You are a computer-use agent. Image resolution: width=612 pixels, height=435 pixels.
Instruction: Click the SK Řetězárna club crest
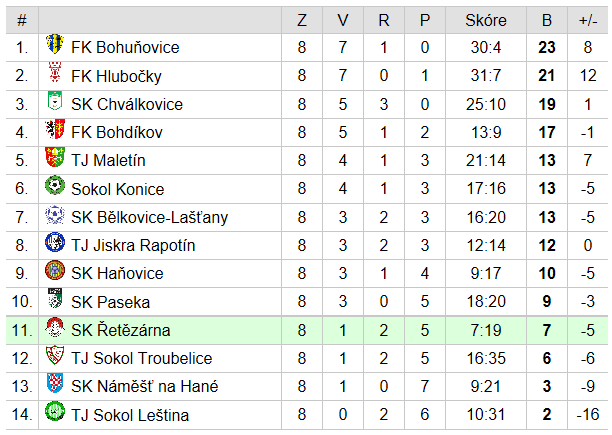coord(55,327)
